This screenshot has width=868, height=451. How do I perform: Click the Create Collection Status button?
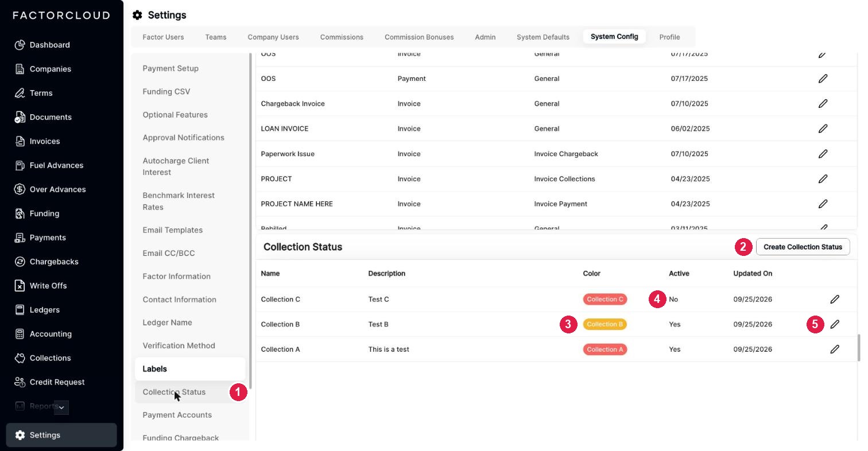click(x=803, y=247)
